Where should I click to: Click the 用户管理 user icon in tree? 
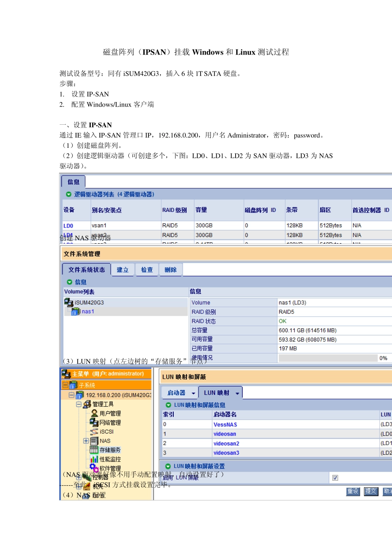tap(94, 413)
